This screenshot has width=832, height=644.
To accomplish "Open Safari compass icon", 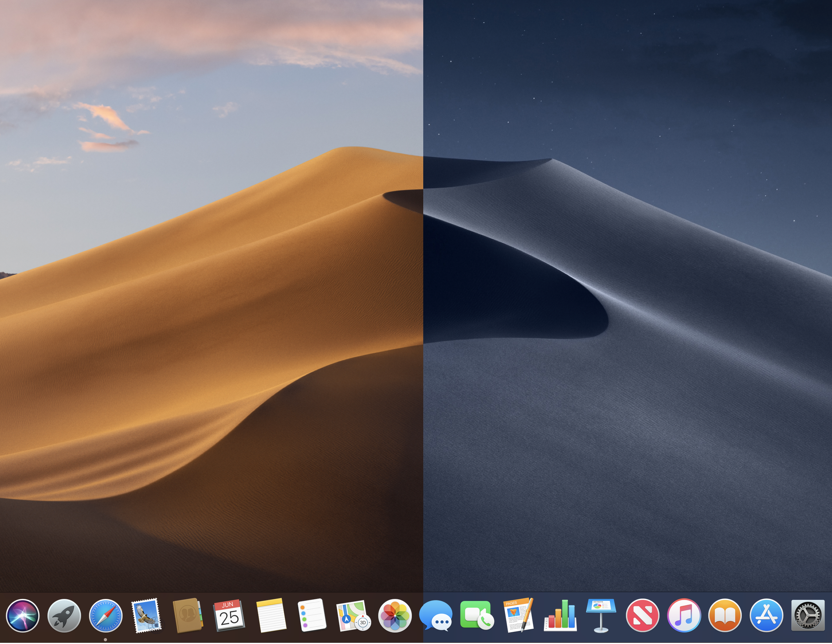I will coord(106,616).
